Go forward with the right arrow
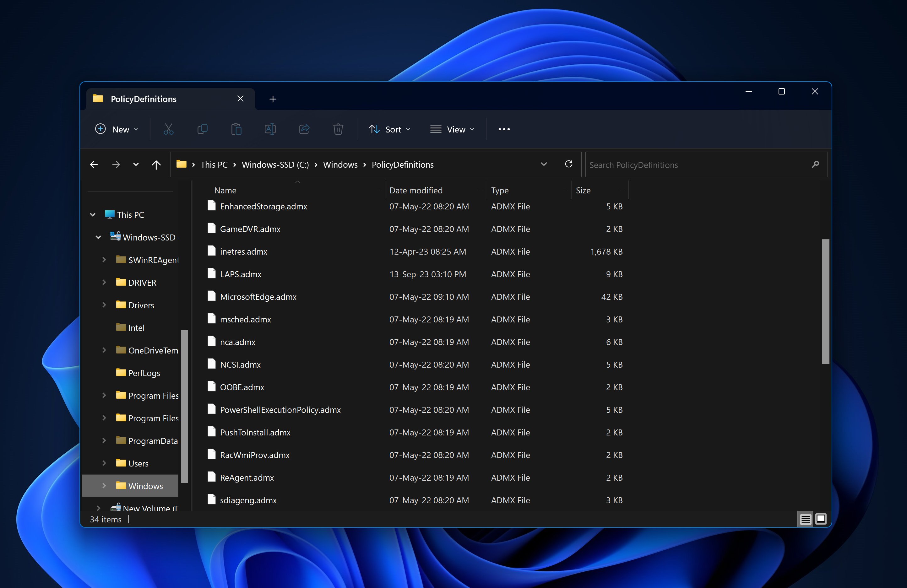Screen dimensions: 907x588 click(x=116, y=165)
